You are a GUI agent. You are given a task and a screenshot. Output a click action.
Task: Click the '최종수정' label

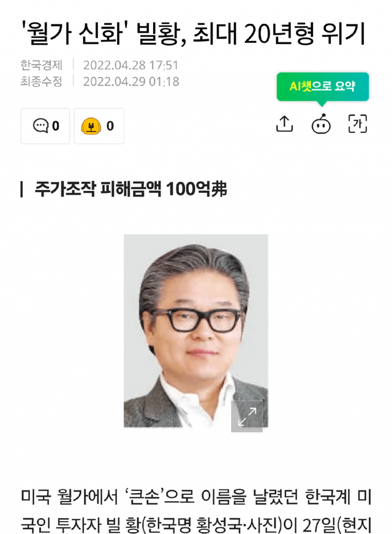42,81
